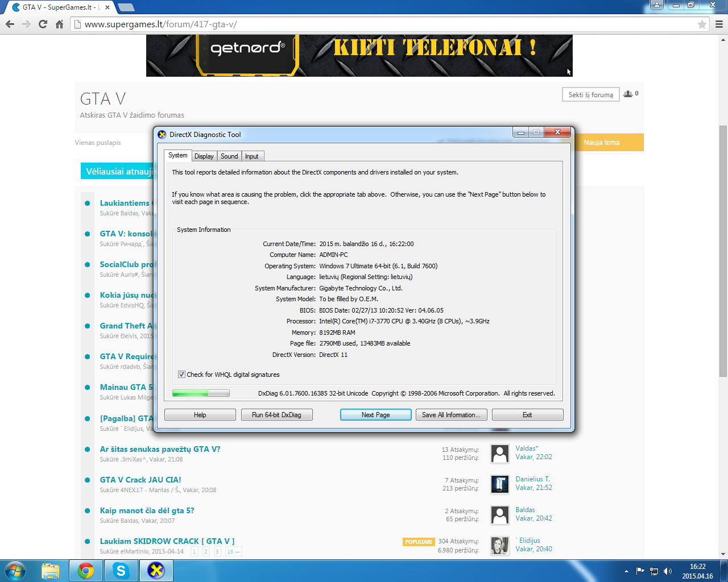
Task: Click the DxDiag green progress bar
Action: pyautogui.click(x=201, y=393)
